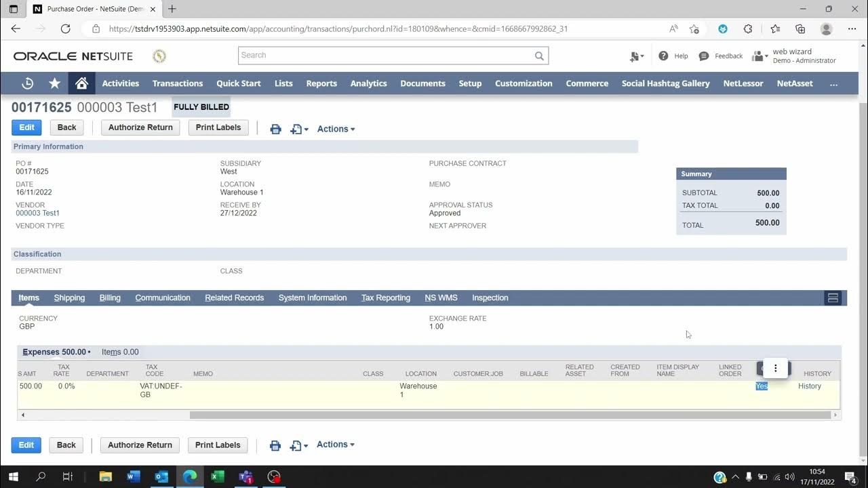Open the Shortcuts star icon
The width and height of the screenshot is (868, 488).
pyautogui.click(x=55, y=83)
